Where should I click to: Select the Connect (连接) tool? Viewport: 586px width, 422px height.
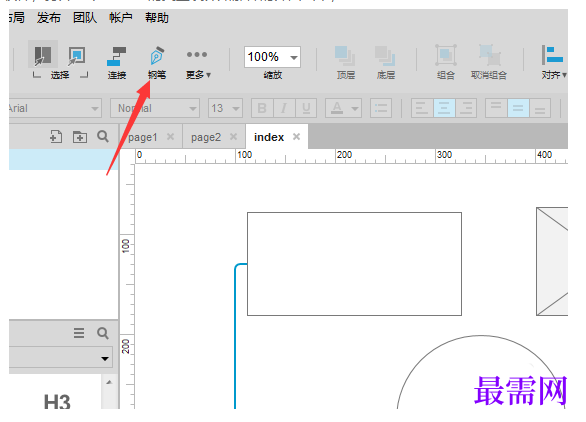[x=117, y=56]
